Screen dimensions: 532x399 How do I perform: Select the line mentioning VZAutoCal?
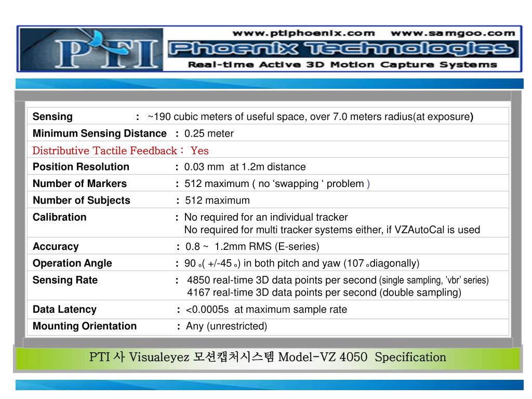tap(332, 230)
